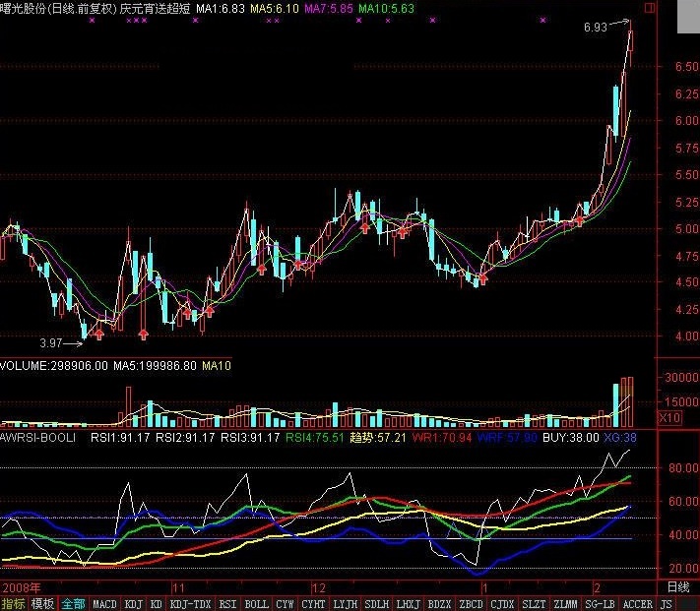Click the X10 volume scale box
The height and width of the screenshot is (611, 700).
pyautogui.click(x=670, y=418)
